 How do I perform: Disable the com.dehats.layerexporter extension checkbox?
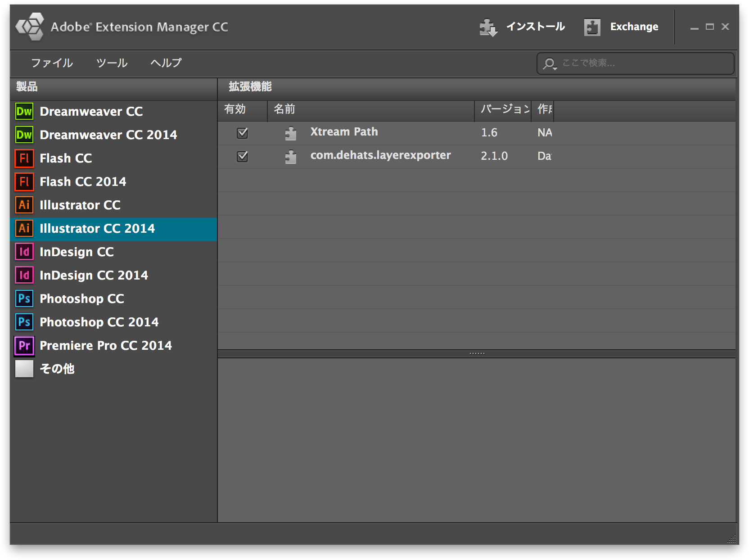[242, 156]
